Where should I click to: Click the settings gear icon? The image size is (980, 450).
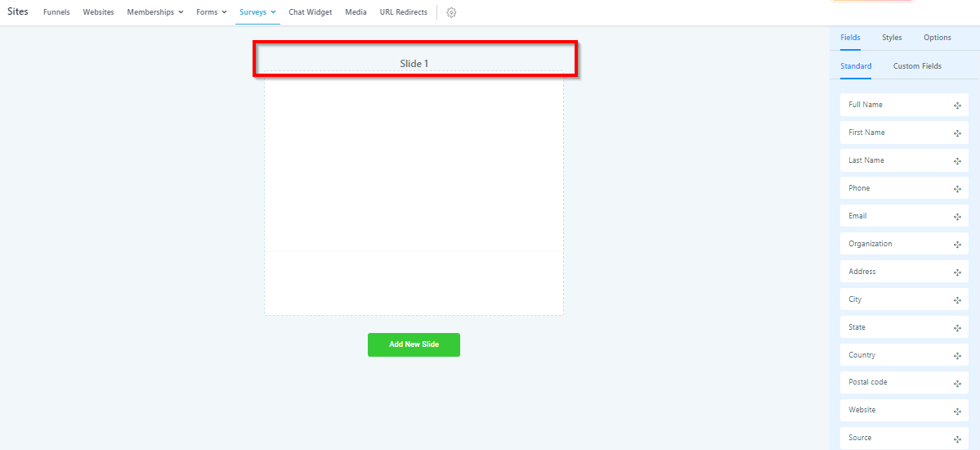[x=451, y=12]
